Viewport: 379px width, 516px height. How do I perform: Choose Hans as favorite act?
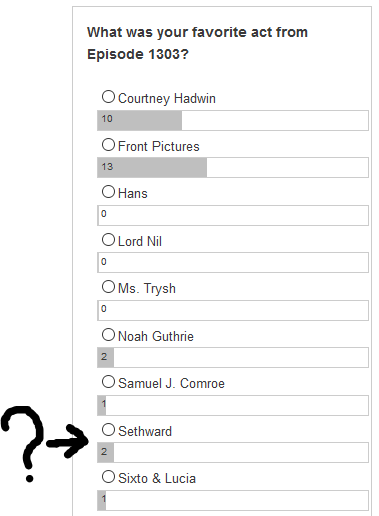tap(108, 192)
